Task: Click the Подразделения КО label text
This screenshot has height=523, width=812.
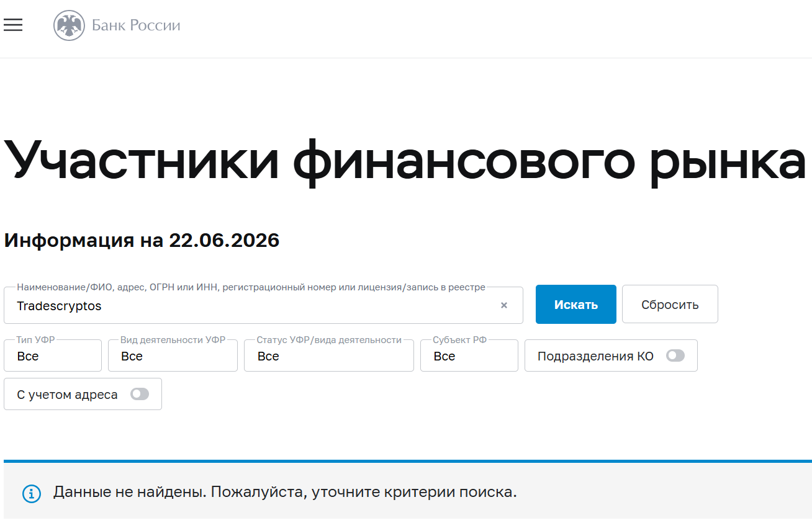Action: (595, 356)
